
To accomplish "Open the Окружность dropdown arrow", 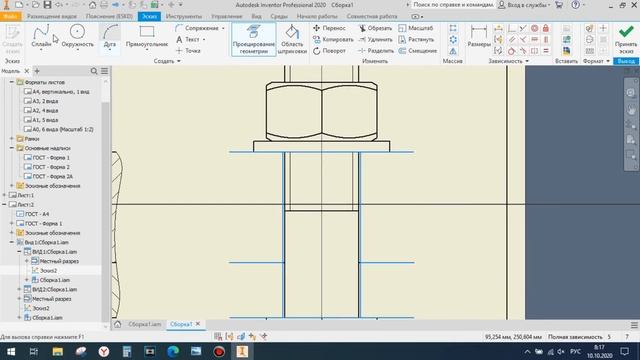I will click(x=77, y=50).
